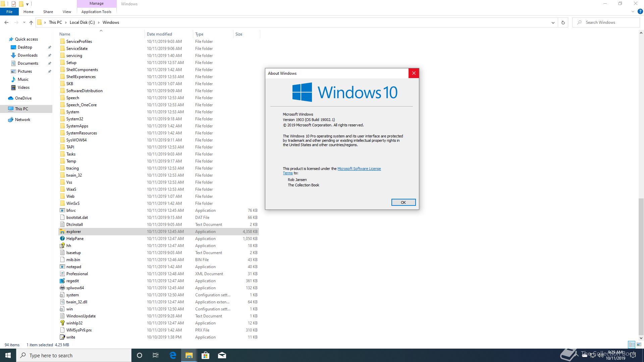Click the Up one level arrow
Screen dimensions: 644x362
[31, 22]
